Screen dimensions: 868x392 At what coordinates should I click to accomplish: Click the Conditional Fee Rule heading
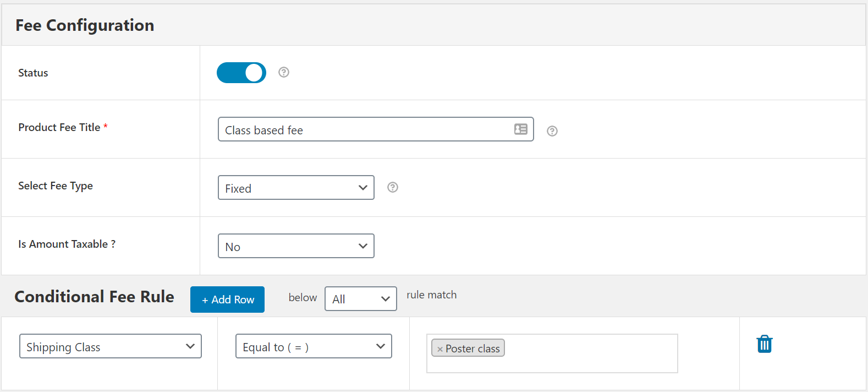point(94,297)
